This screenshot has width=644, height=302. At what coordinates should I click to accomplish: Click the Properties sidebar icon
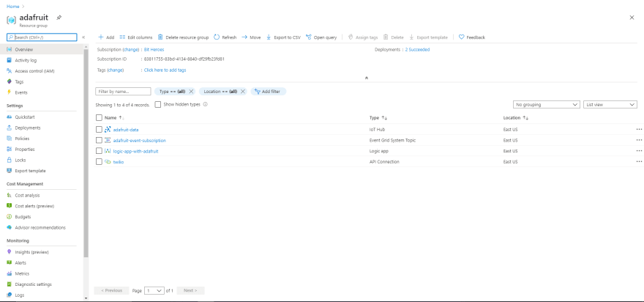click(9, 149)
